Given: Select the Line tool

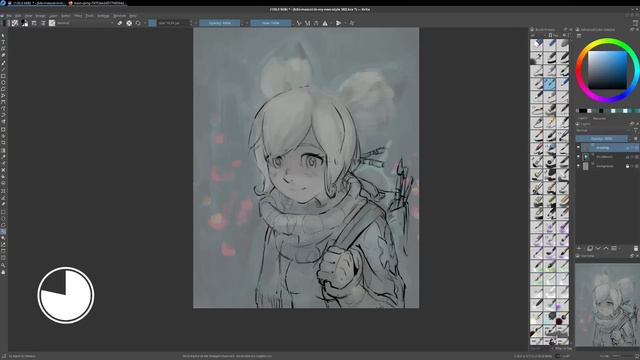Looking at the screenshot, I should (x=3, y=69).
